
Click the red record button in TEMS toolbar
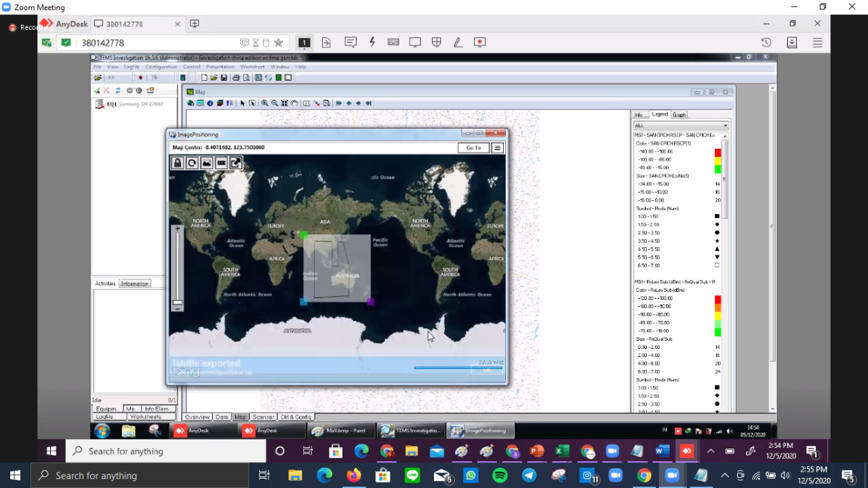140,78
